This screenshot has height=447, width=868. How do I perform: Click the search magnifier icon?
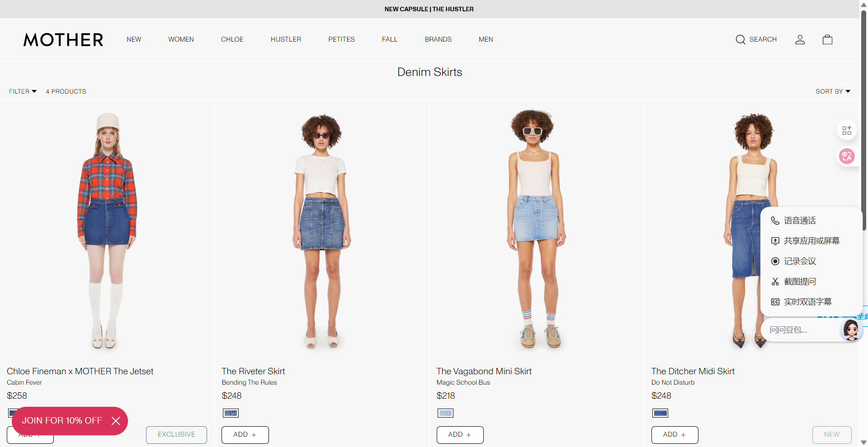pos(740,40)
